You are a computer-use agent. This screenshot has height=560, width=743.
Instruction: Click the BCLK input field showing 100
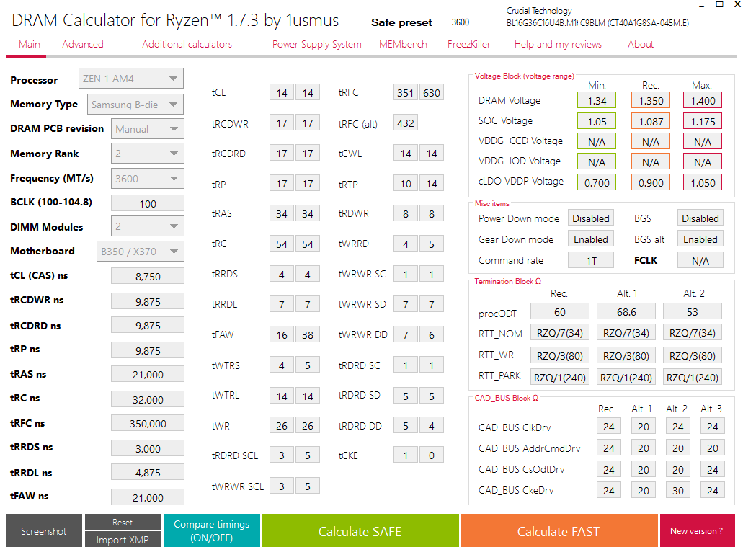(x=148, y=204)
